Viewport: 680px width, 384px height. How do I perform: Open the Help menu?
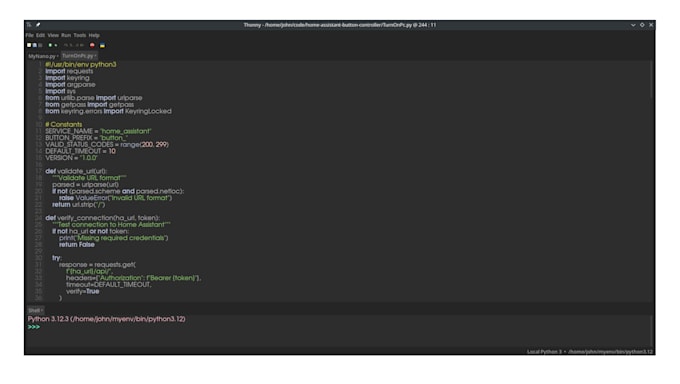[94, 35]
